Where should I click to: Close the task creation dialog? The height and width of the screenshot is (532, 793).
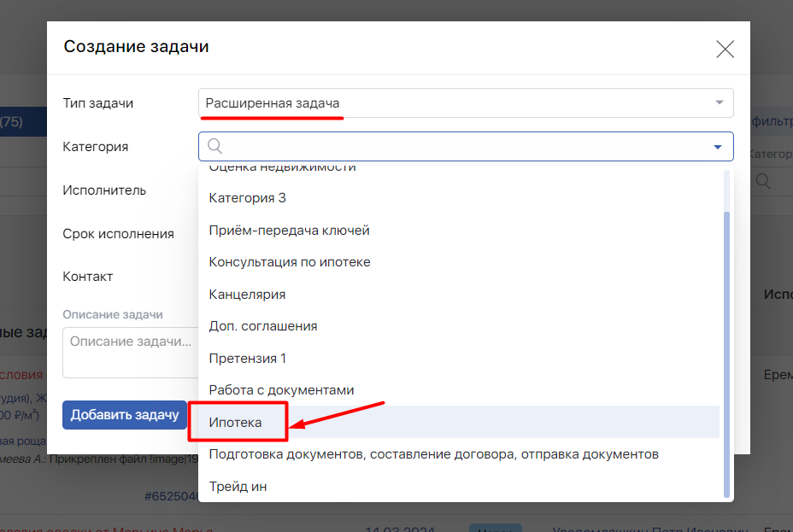coord(725,49)
